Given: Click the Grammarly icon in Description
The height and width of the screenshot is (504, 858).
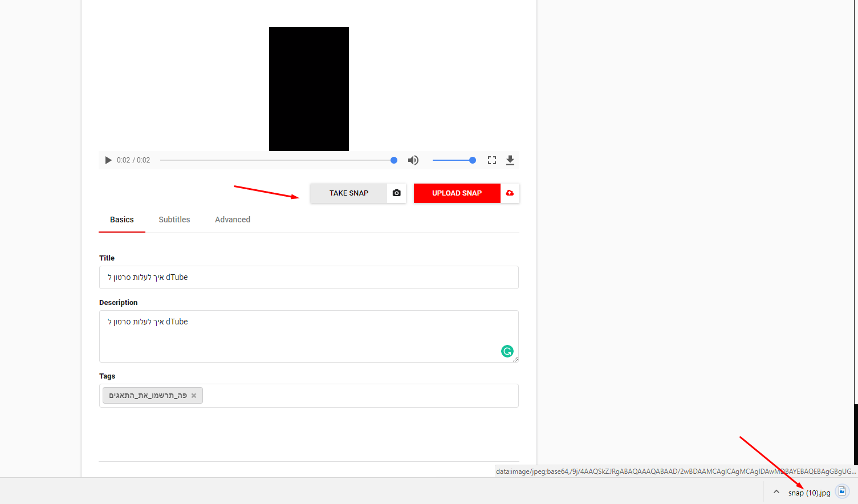Looking at the screenshot, I should 507,351.
